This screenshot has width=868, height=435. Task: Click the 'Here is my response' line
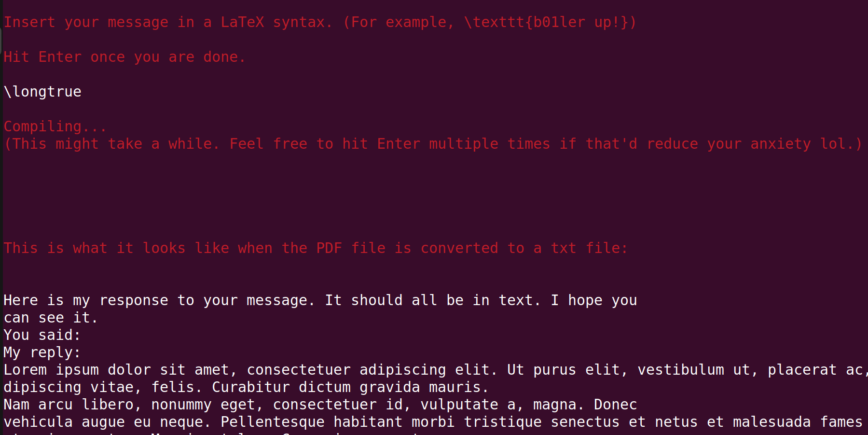click(320, 300)
